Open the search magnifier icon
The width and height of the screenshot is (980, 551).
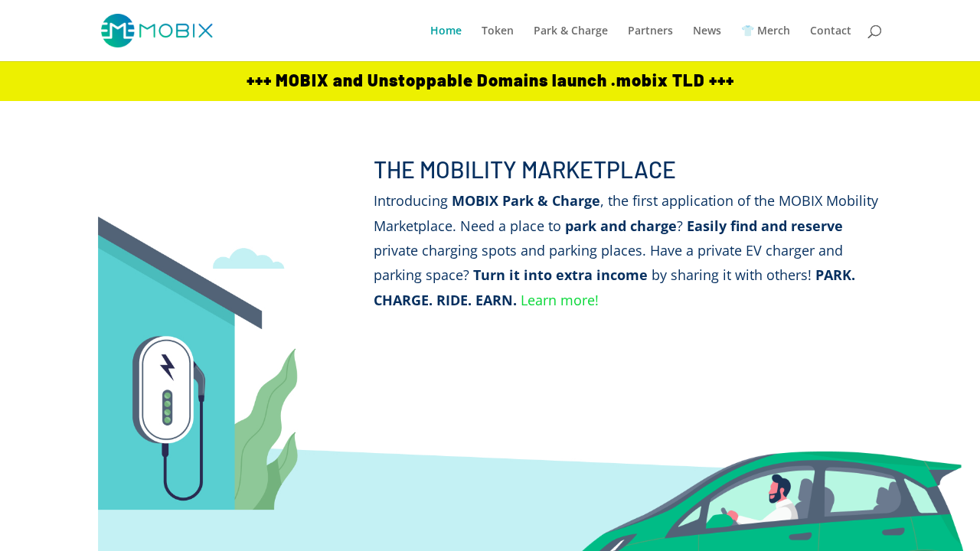(x=874, y=31)
